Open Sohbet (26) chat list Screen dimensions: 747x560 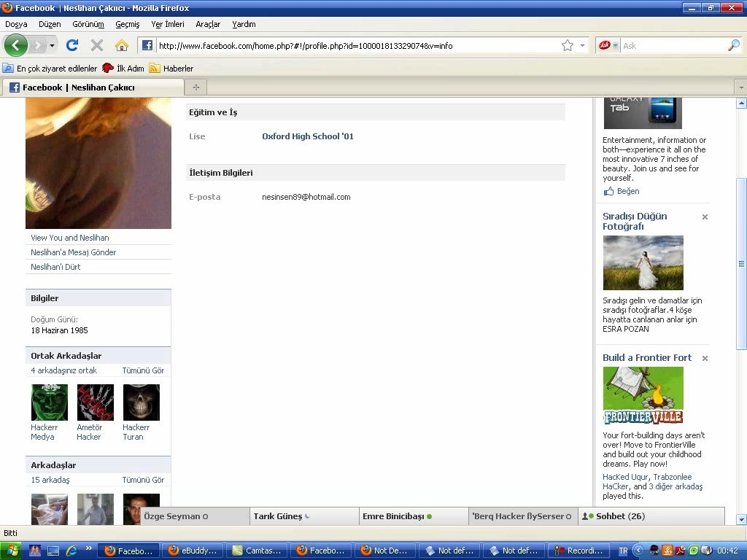click(x=651, y=516)
